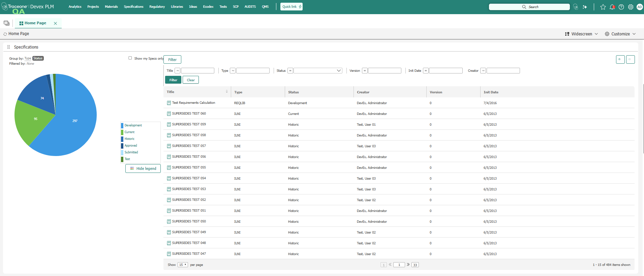Viewport: 644px width, 276px height.
Task: Open the Status filter combo box
Action: tap(318, 71)
